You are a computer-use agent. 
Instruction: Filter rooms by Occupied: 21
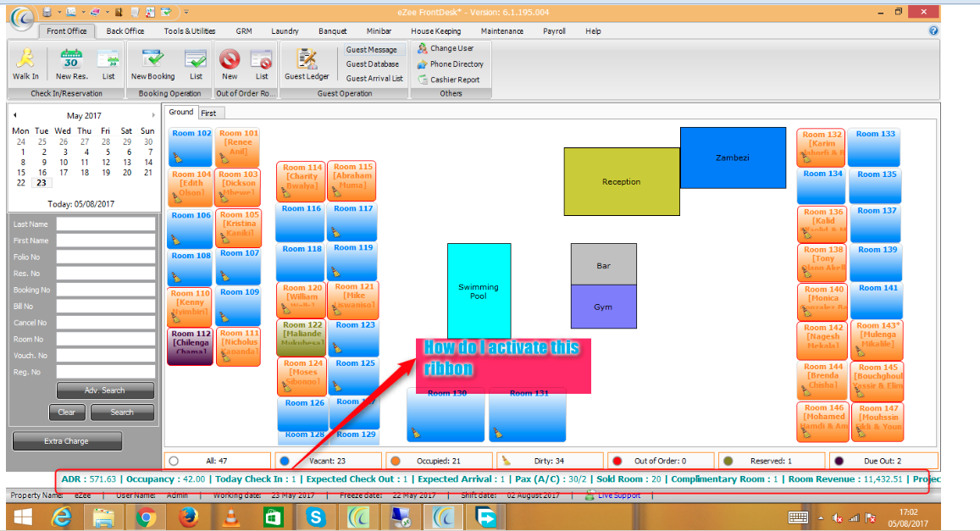pos(439,461)
